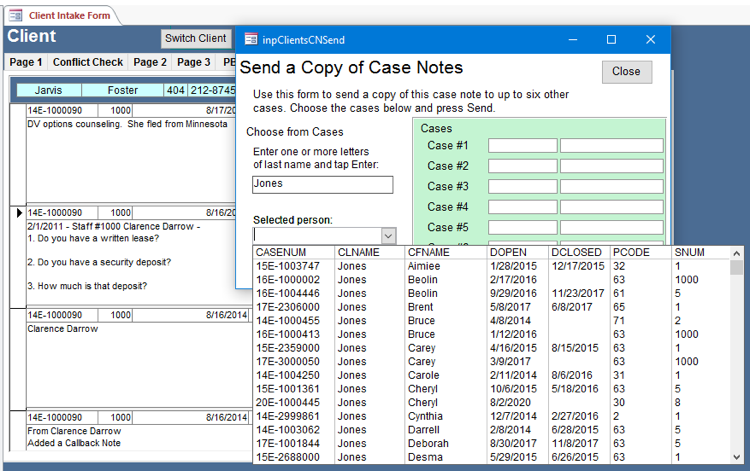Click the inpClientsCNSend window form icon

pyautogui.click(x=251, y=40)
